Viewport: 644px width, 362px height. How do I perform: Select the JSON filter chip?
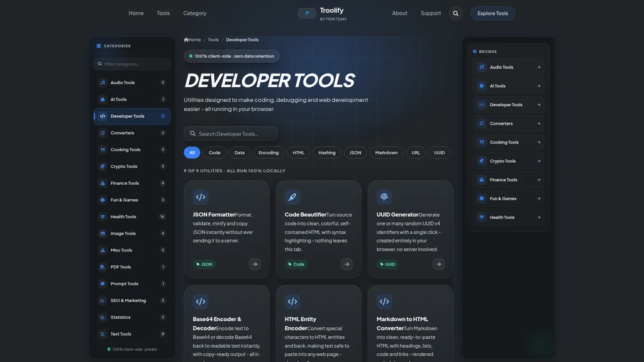tap(355, 153)
